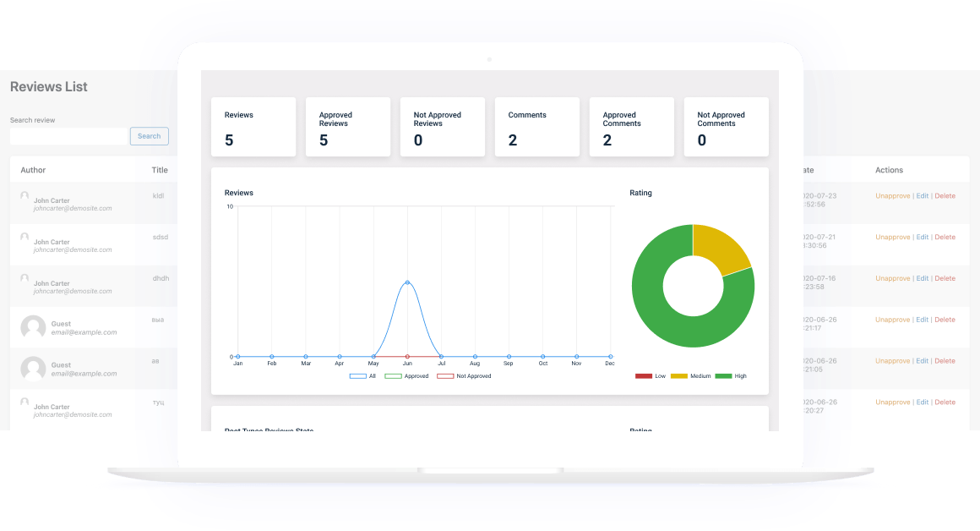Edit the review timed 21:17
Viewport: 980px width, 531px height.
pos(923,320)
